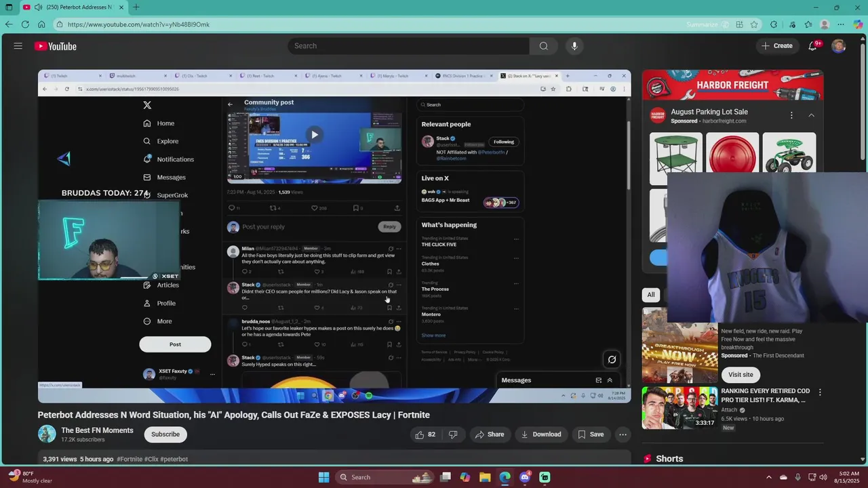Open Edge media control icon
This screenshot has width=868, height=488.
click(x=792, y=24)
